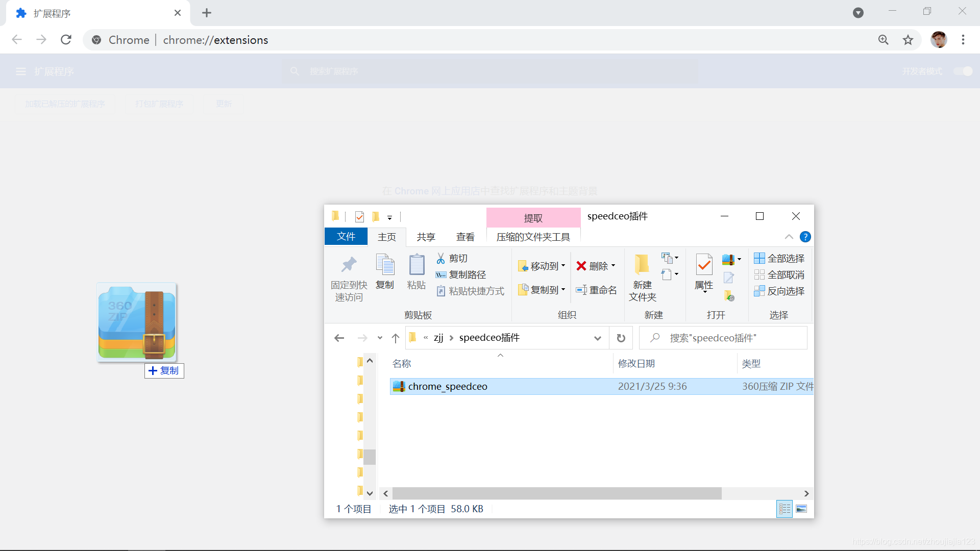Click the horizontal scrollbar in file list
The image size is (980, 551).
(556, 493)
